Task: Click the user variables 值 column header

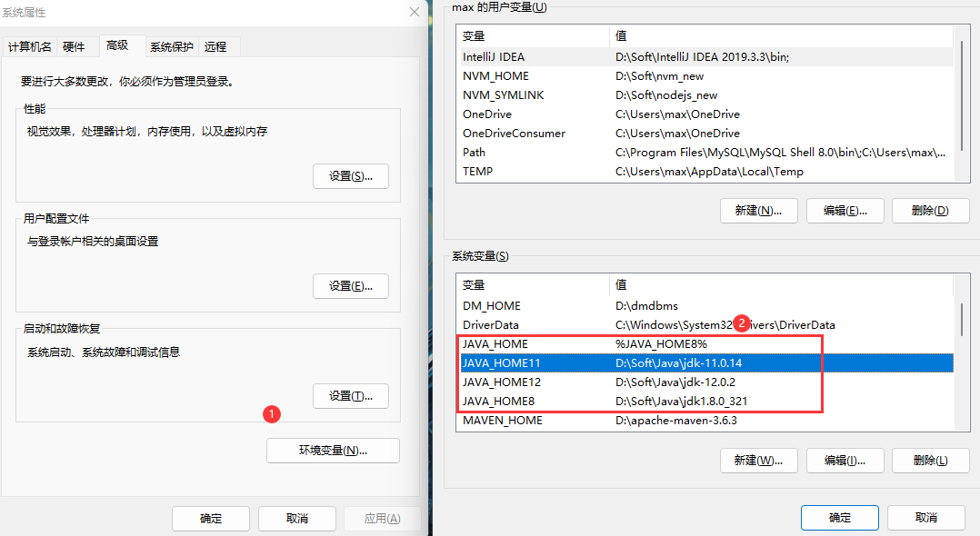Action: [x=781, y=36]
